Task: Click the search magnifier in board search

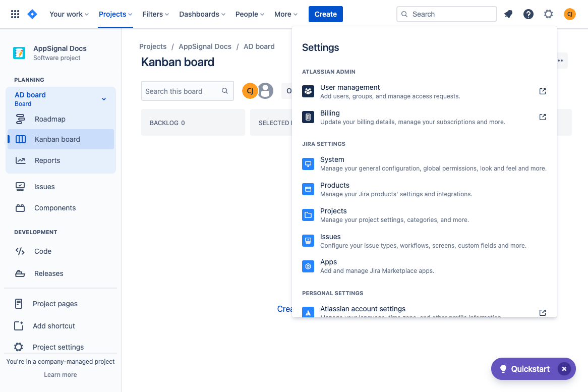Action: (x=224, y=91)
